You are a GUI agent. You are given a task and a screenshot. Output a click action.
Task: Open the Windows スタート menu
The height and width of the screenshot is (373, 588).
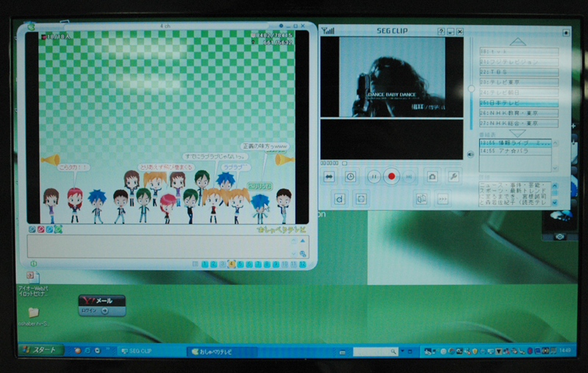pyautogui.click(x=41, y=351)
